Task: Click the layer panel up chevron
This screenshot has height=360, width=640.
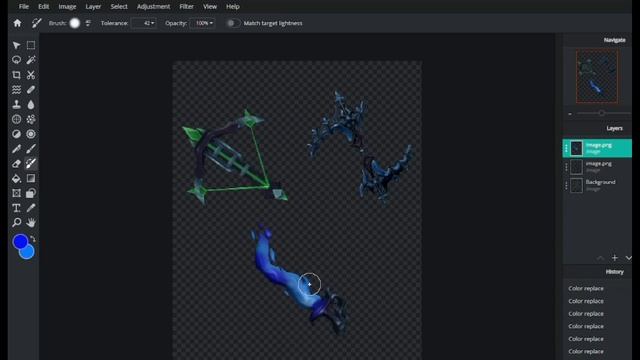Action: point(600,258)
